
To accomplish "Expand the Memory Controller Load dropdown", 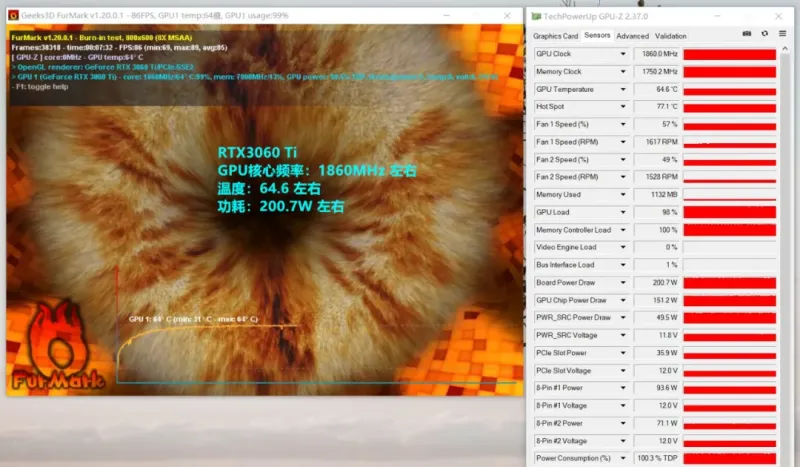I will tap(623, 230).
